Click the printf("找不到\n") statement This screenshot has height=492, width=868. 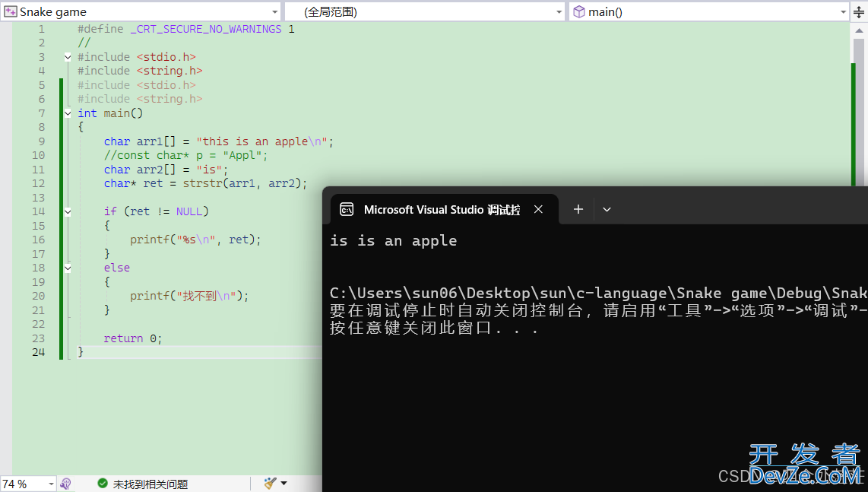click(189, 296)
